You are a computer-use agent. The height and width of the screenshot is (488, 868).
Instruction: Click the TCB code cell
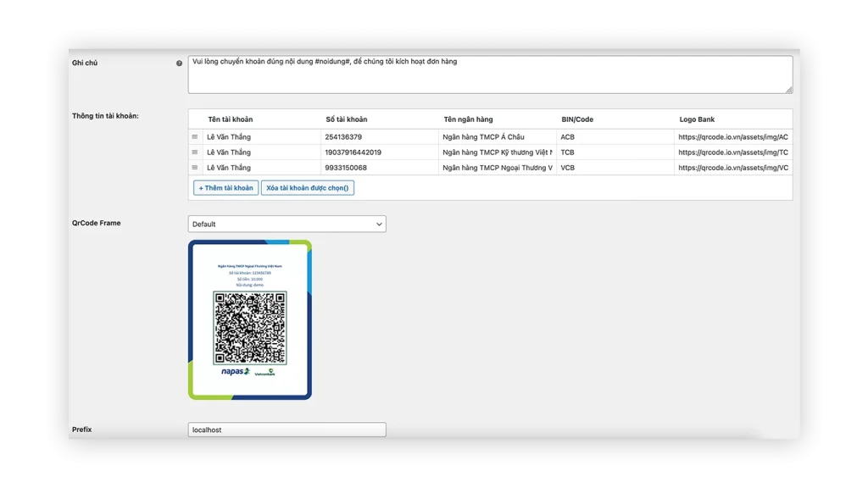[615, 152]
